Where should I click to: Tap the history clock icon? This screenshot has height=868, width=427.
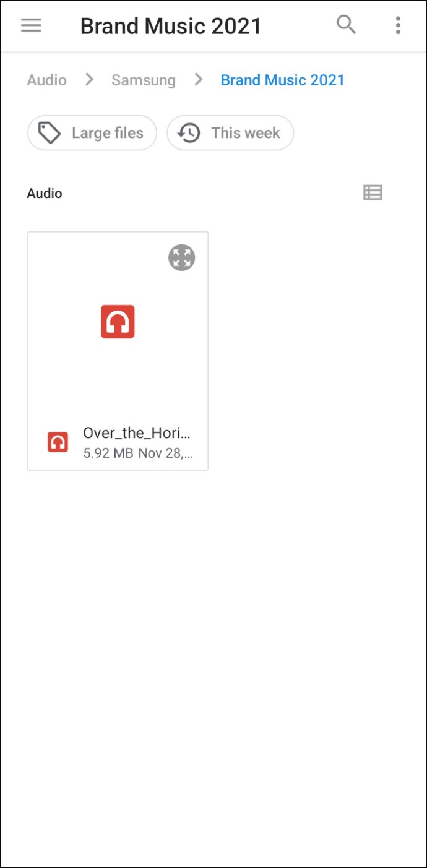click(x=189, y=133)
